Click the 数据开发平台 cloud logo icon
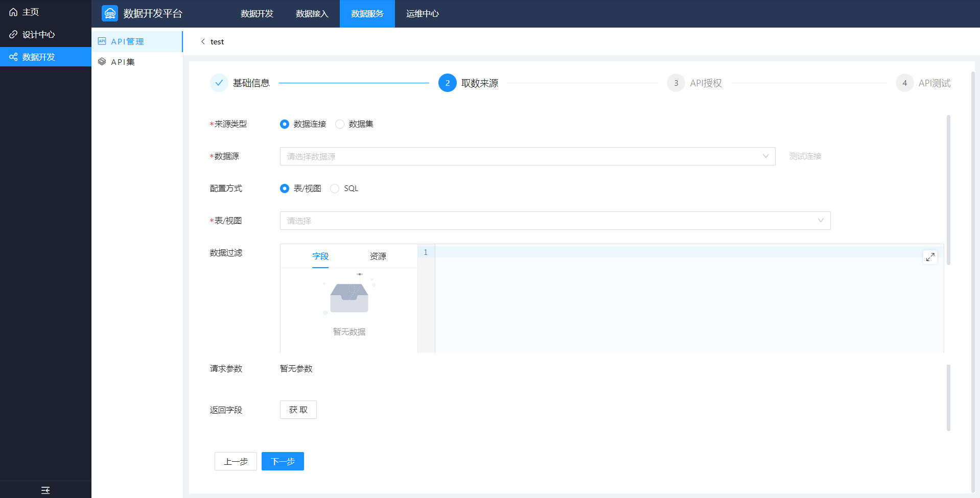980x498 pixels. [x=110, y=13]
